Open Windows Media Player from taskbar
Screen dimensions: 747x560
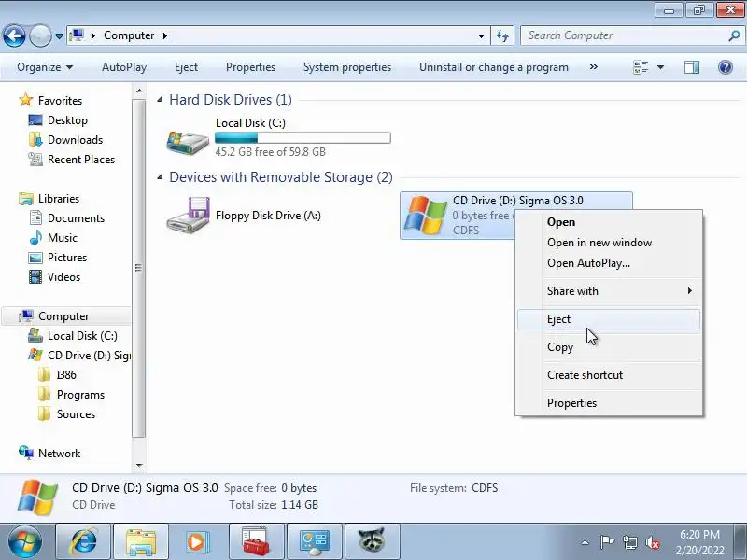198,541
